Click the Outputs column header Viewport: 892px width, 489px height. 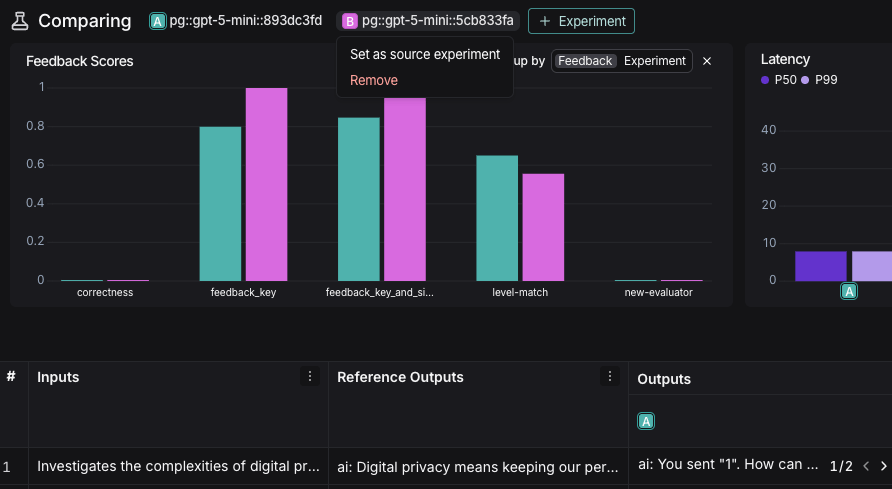[664, 379]
